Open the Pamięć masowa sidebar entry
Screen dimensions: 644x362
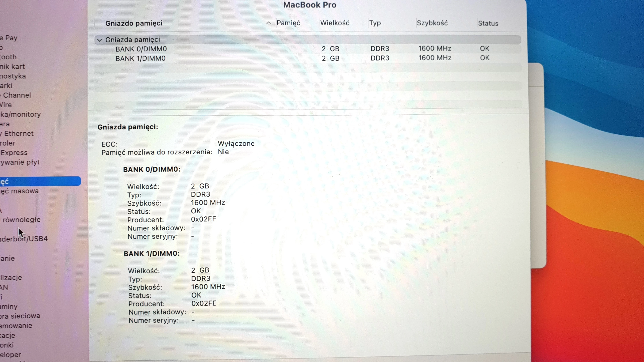[19, 191]
